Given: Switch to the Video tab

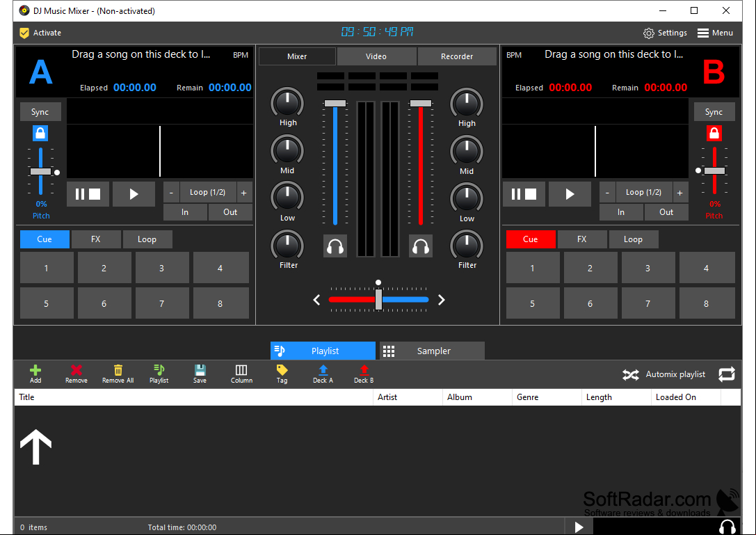Looking at the screenshot, I should [x=376, y=56].
